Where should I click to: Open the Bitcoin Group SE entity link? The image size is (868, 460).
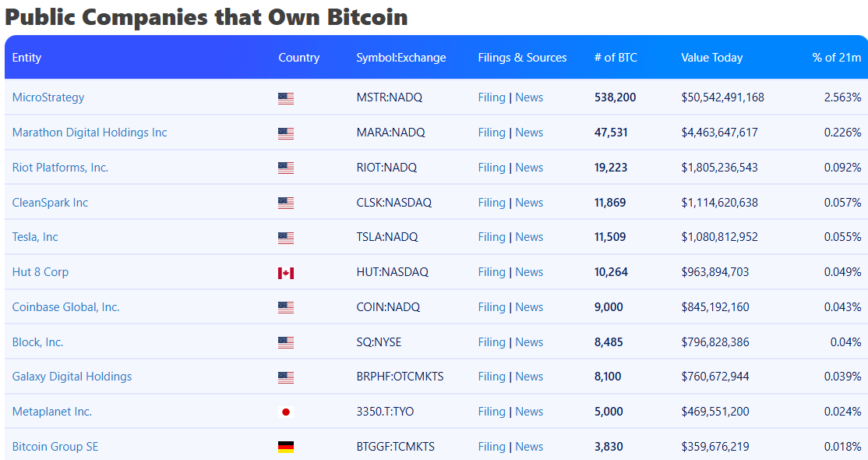55,447
